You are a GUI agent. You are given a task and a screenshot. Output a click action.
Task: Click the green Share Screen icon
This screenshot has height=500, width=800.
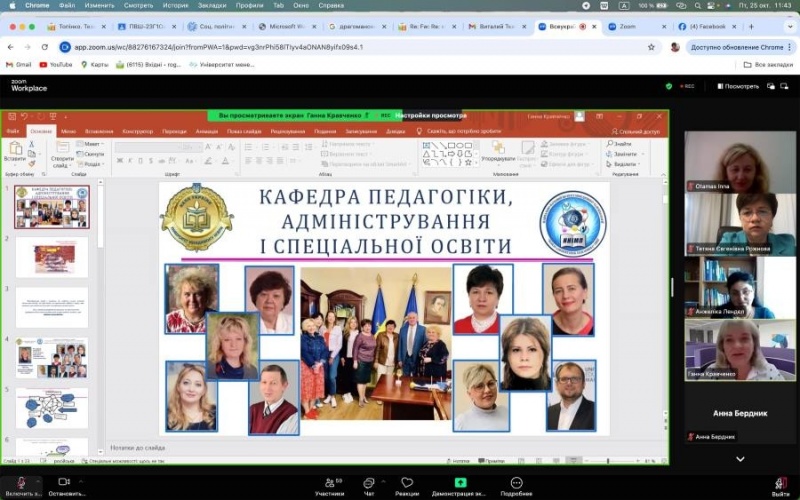(460, 483)
